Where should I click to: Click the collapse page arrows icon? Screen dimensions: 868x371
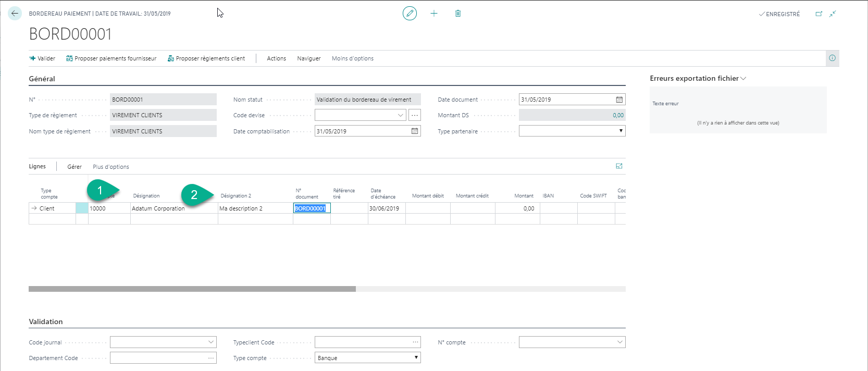point(833,14)
